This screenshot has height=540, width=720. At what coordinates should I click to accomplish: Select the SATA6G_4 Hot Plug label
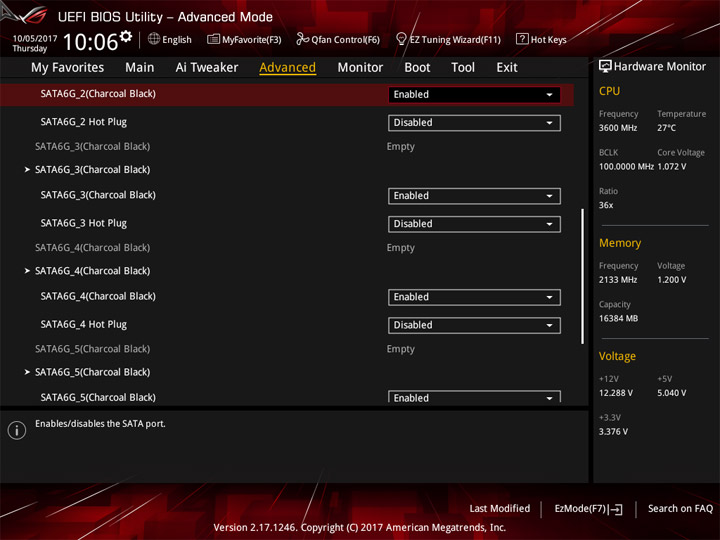coord(84,324)
